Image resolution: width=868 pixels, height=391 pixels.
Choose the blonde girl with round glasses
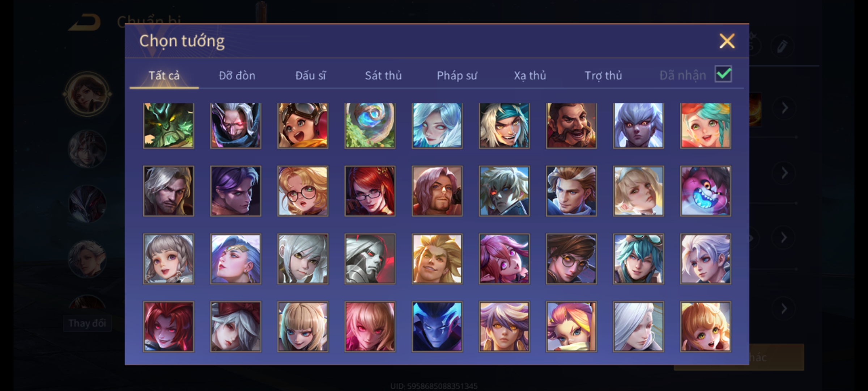pos(303,191)
